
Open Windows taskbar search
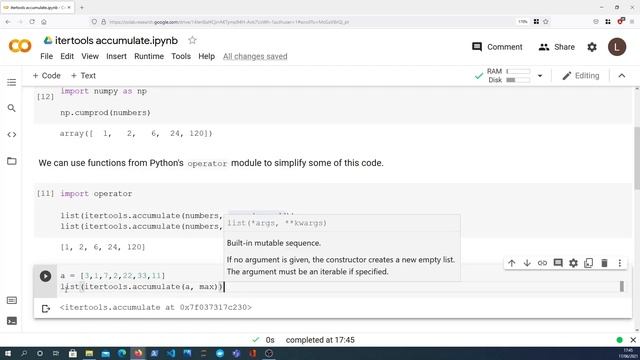point(24,353)
